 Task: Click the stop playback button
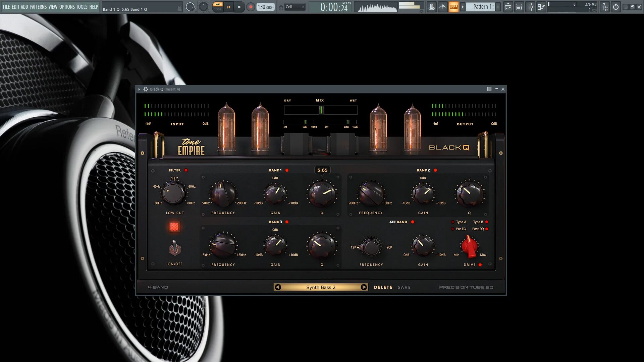coord(239,7)
